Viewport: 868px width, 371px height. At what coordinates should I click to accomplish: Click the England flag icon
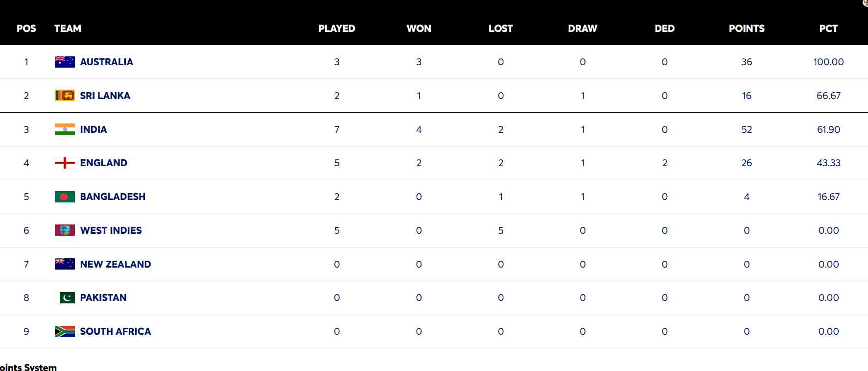pyautogui.click(x=65, y=163)
